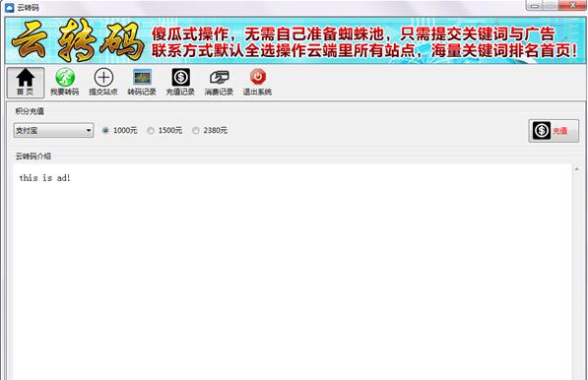The width and height of the screenshot is (588, 380).
Task: Select the 1000元 radio option
Action: [x=105, y=130]
